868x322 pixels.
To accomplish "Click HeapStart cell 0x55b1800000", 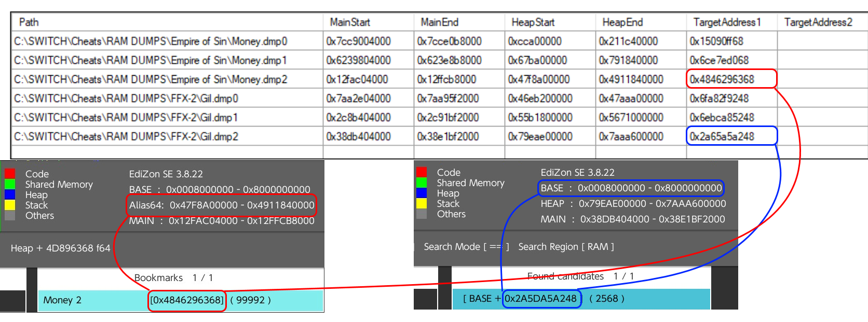I will (550, 117).
